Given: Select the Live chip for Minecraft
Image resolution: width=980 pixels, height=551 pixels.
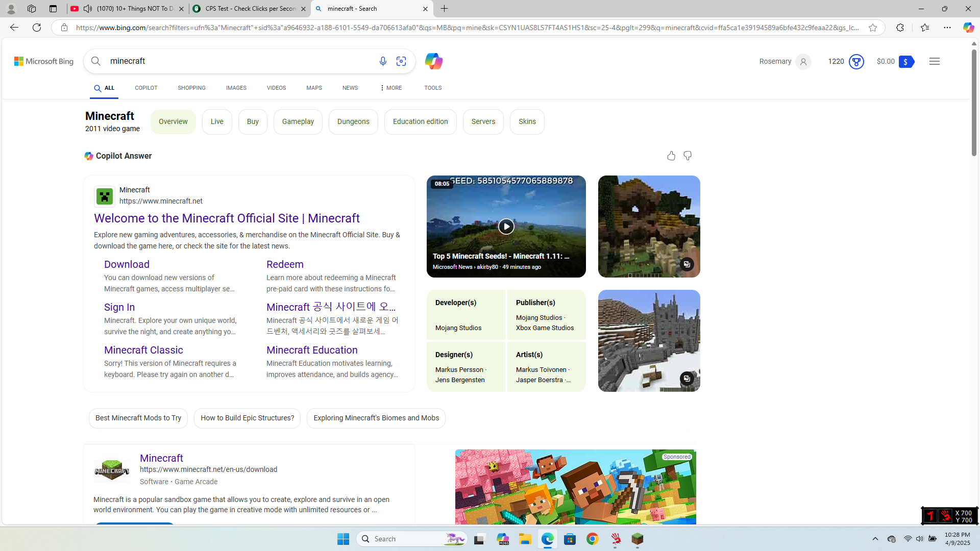Looking at the screenshot, I should pos(217,122).
